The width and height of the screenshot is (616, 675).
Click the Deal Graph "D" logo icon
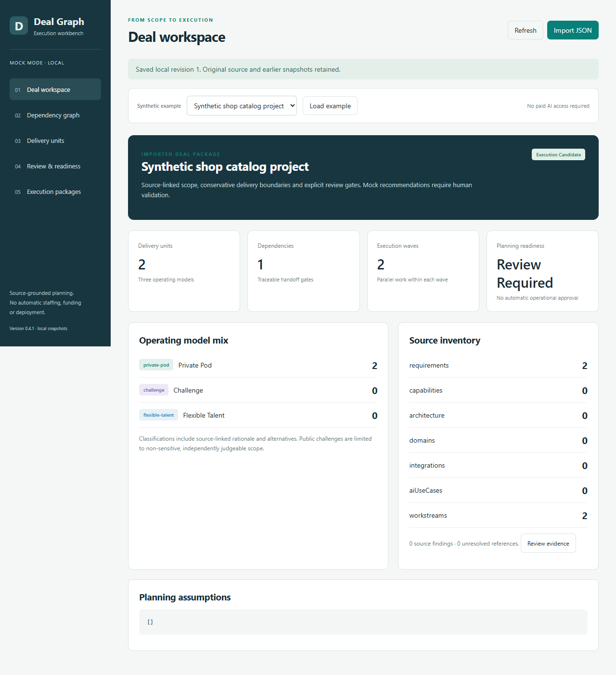click(19, 26)
